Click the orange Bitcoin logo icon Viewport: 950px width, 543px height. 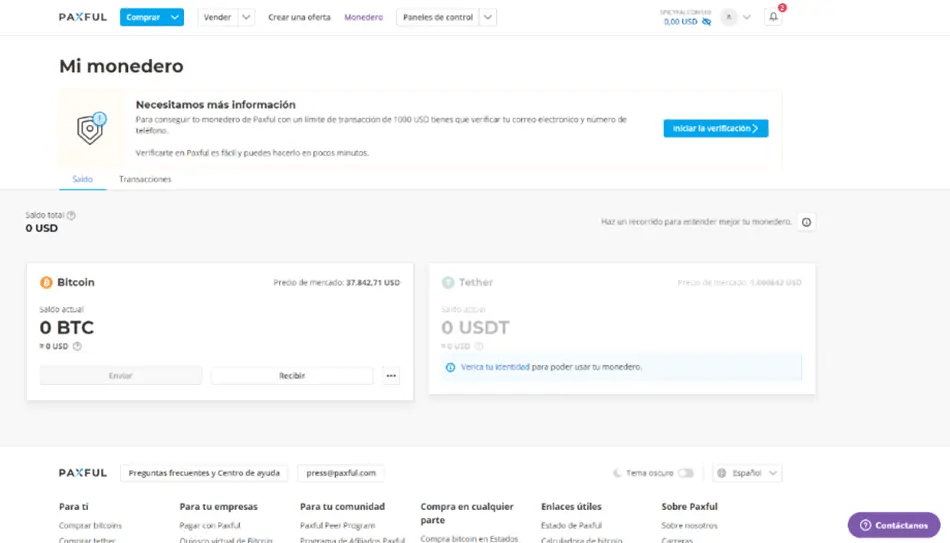(46, 282)
